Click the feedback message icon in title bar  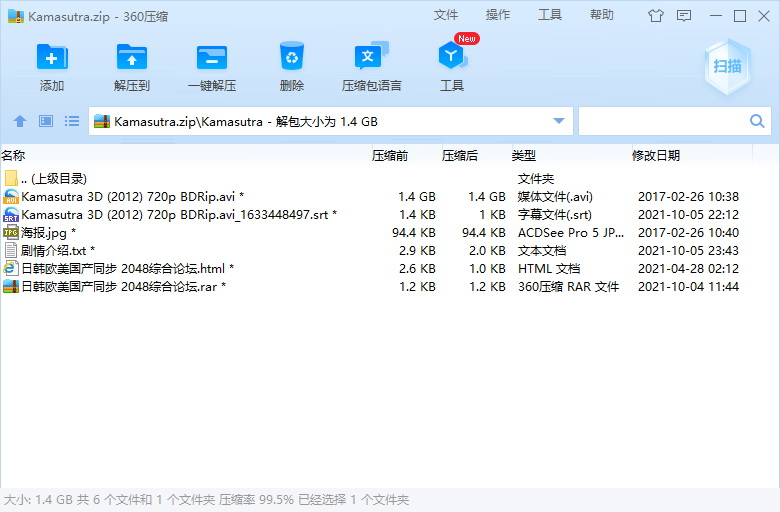tap(684, 16)
